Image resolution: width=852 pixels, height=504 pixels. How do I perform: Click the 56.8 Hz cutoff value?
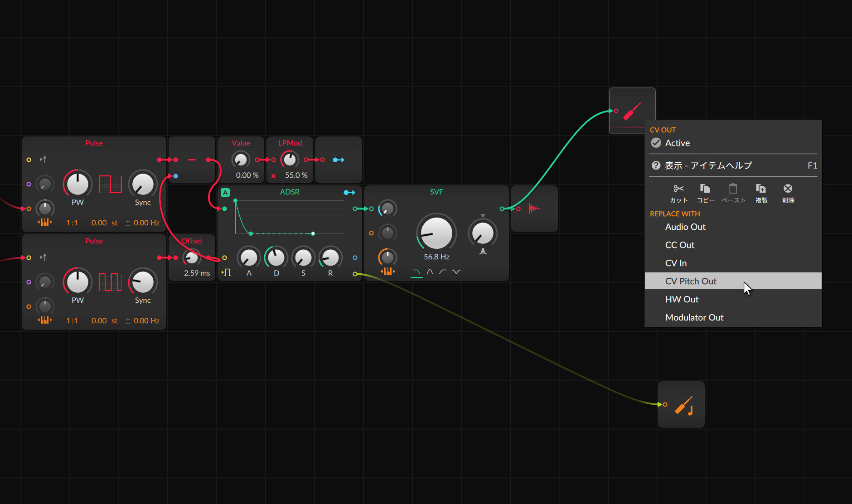pos(436,257)
